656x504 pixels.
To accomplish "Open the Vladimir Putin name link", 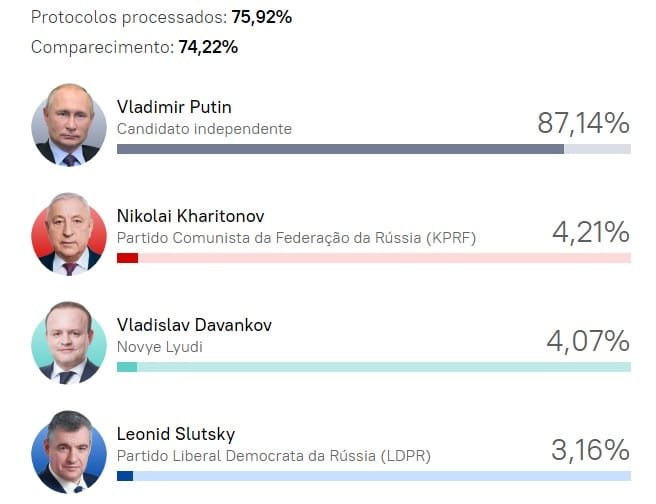I will click(174, 107).
